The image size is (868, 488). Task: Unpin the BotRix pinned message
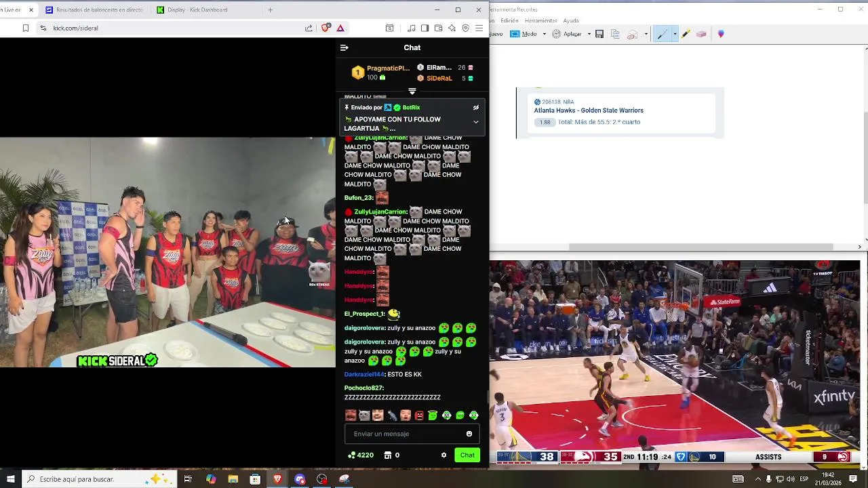pos(476,107)
